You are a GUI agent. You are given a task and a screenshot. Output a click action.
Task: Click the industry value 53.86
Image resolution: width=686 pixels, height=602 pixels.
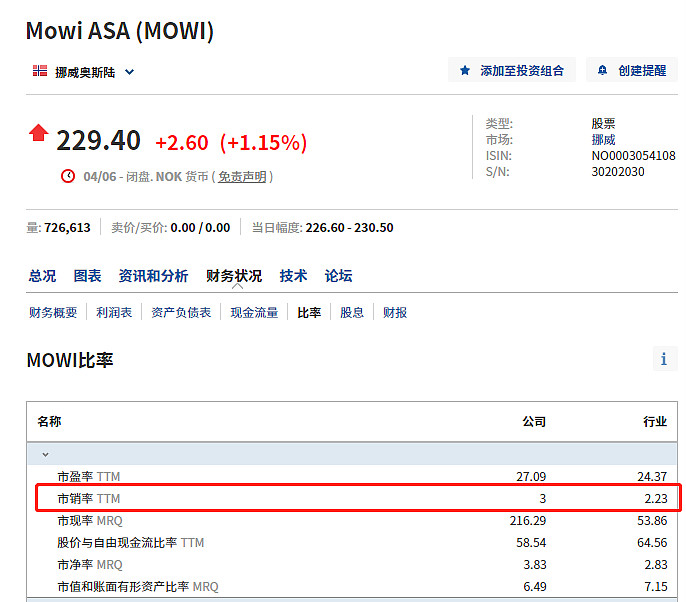pyautogui.click(x=652, y=521)
